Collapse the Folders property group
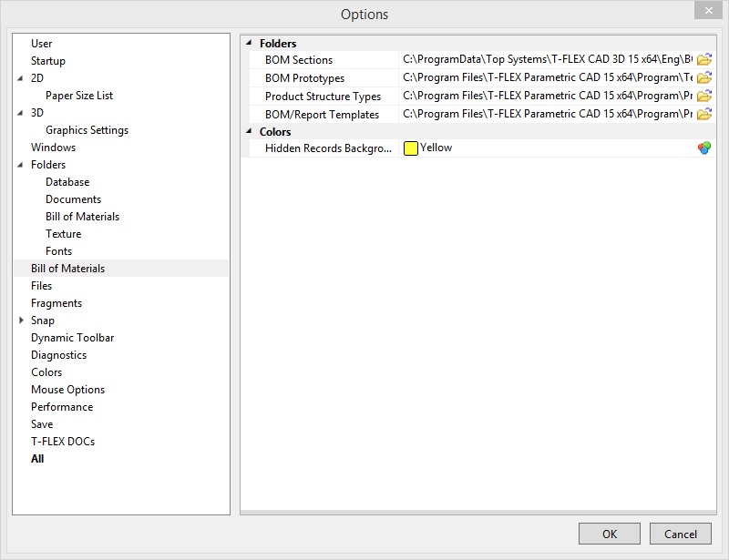This screenshot has width=729, height=560. (x=249, y=43)
